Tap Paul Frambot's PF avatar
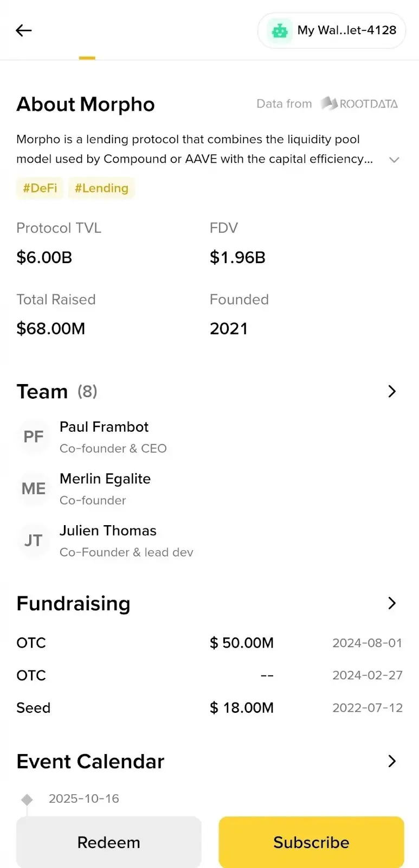 pos(34,437)
